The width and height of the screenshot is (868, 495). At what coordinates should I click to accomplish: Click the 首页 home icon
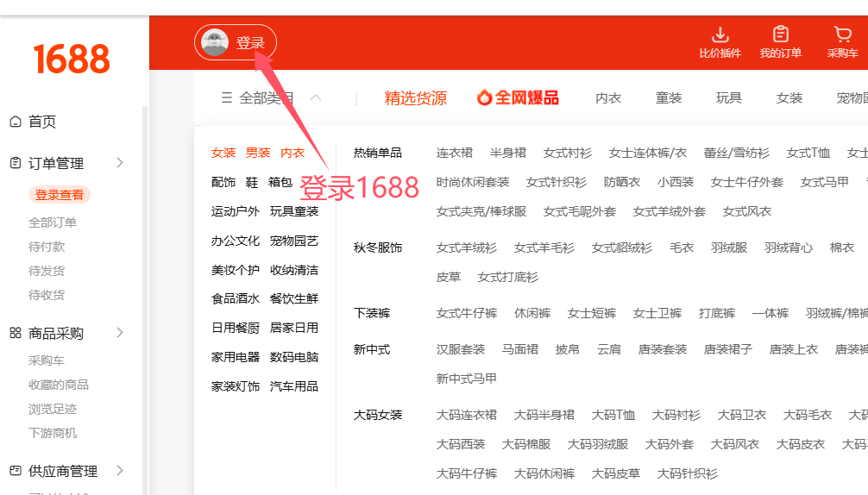(x=16, y=122)
